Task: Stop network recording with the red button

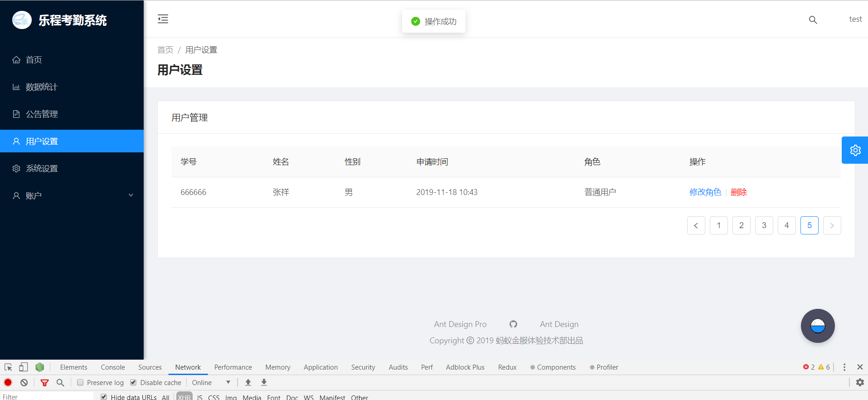Action: coord(8,382)
